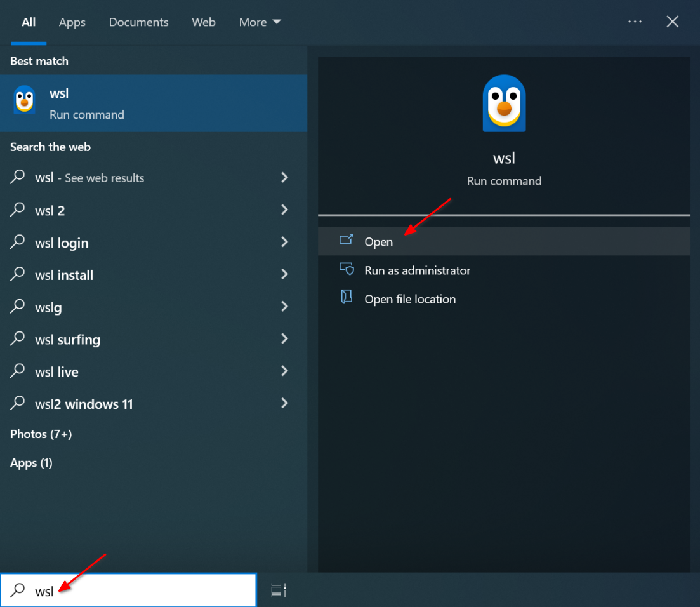
Task: Click the wsl penguin icon in Best match
Action: point(25,100)
